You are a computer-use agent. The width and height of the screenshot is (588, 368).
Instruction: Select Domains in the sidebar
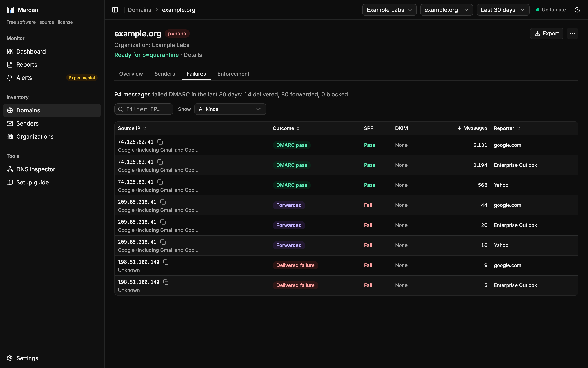[x=52, y=110]
